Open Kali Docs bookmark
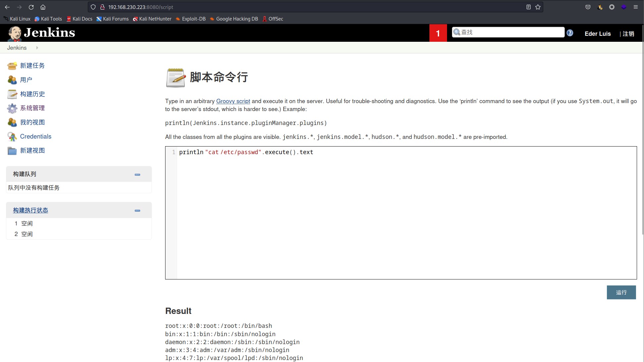The image size is (644, 362). point(80,19)
